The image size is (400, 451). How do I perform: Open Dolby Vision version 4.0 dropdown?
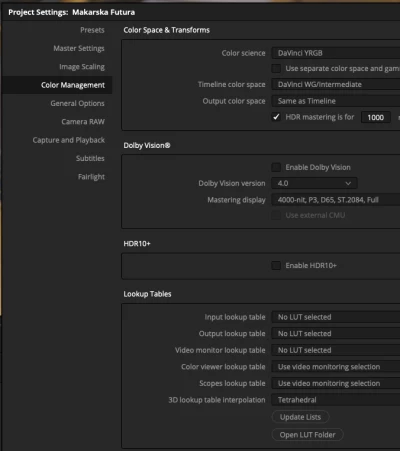point(314,183)
